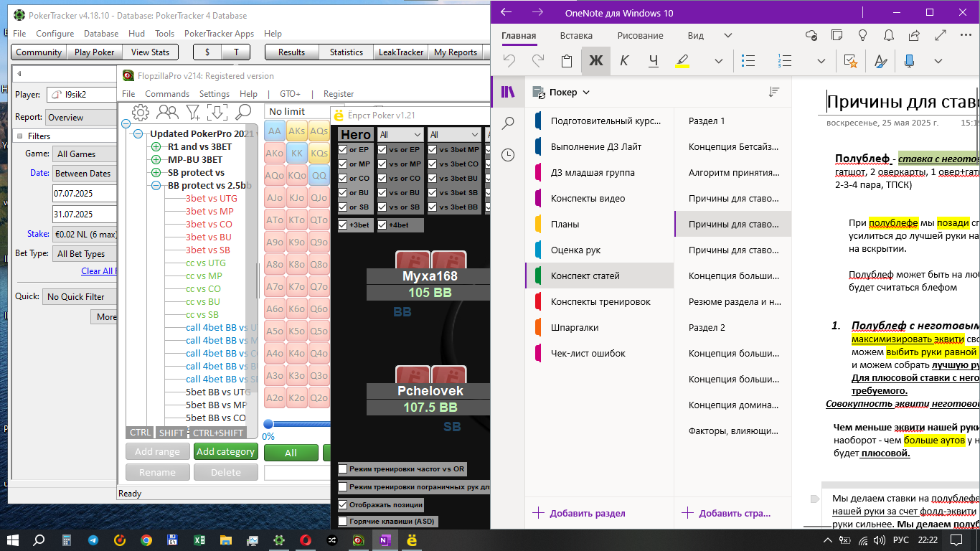Disable 'Отображать позиции' checkbox

point(343,504)
